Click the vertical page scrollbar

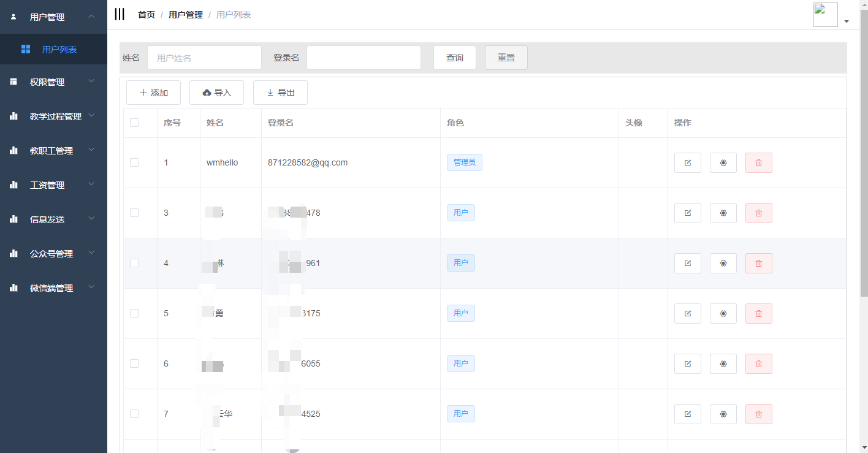pyautogui.click(x=864, y=153)
